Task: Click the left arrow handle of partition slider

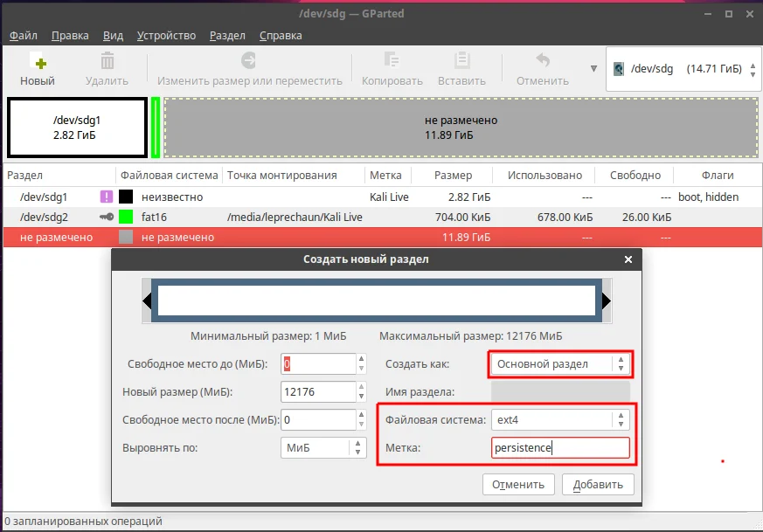Action: point(147,301)
